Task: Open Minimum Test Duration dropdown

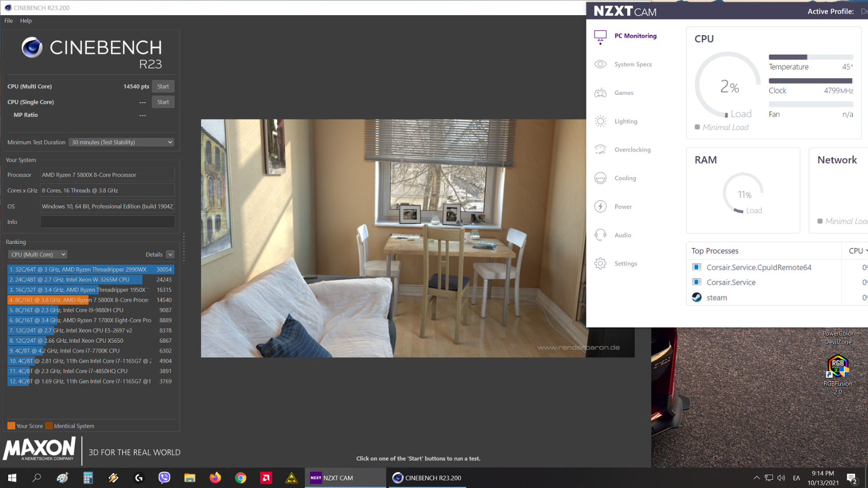Action: 122,142
